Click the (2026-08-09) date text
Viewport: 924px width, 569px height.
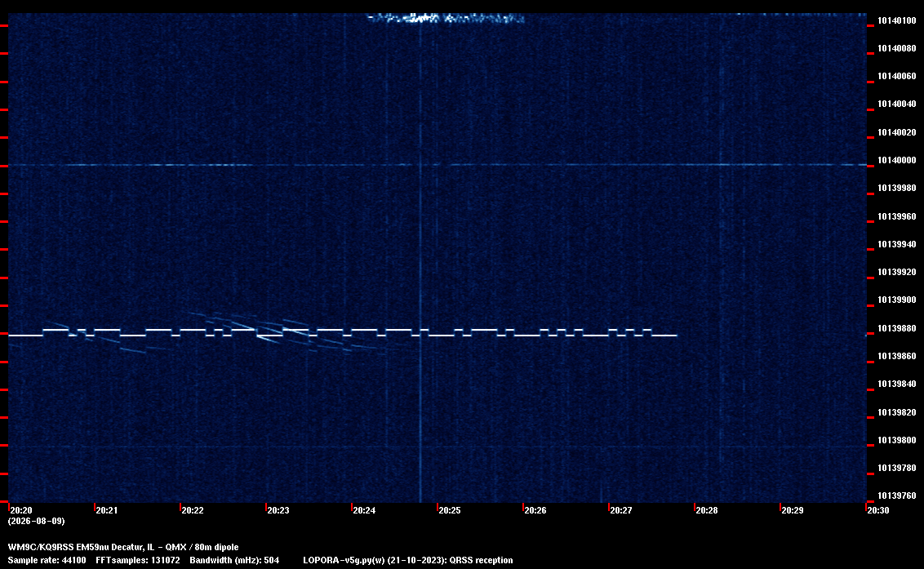[37, 521]
